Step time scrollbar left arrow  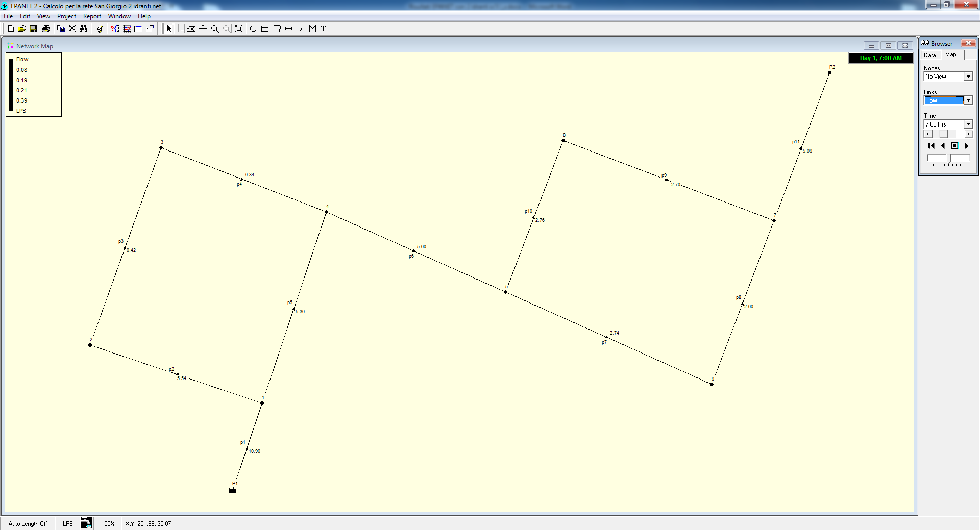pyautogui.click(x=928, y=134)
